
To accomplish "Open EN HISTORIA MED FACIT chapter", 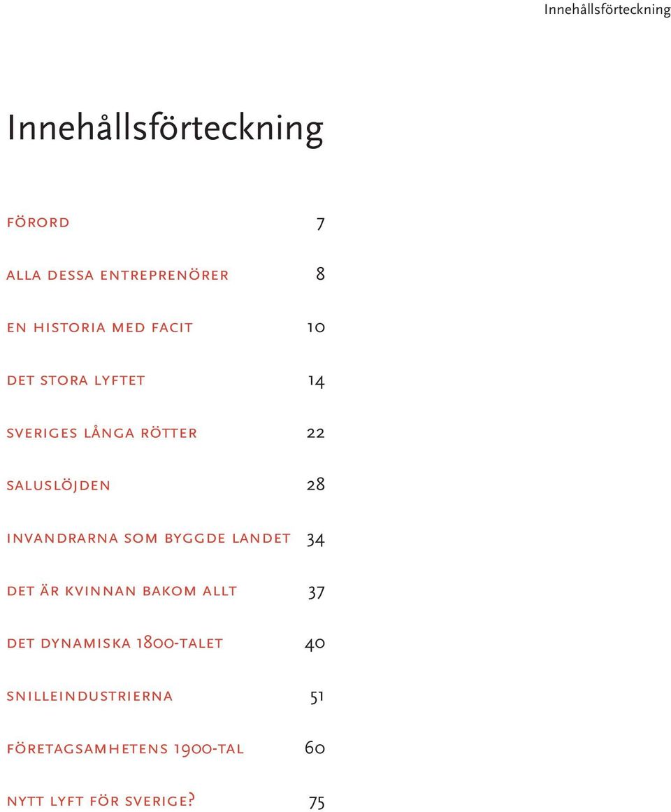I will 100,328.
